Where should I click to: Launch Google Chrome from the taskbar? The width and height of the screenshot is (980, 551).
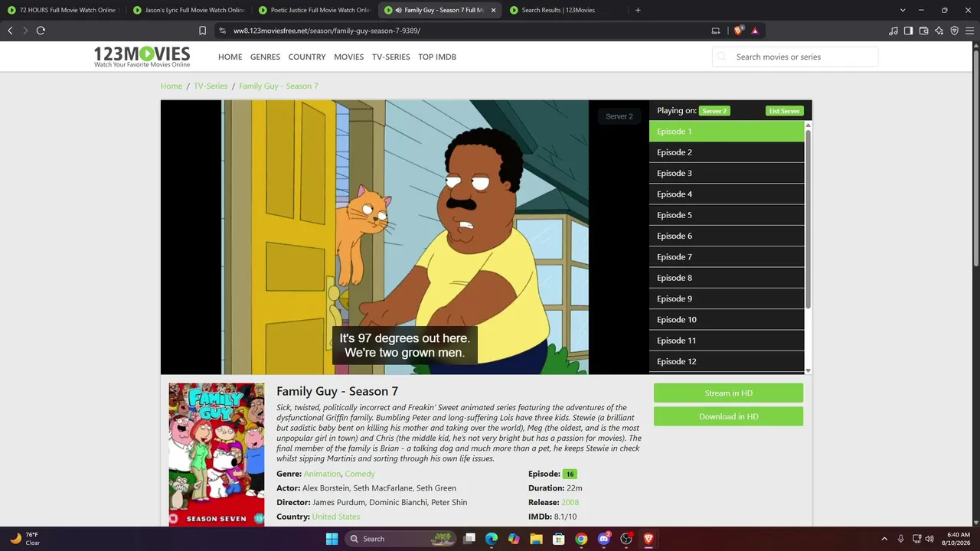pos(581,539)
